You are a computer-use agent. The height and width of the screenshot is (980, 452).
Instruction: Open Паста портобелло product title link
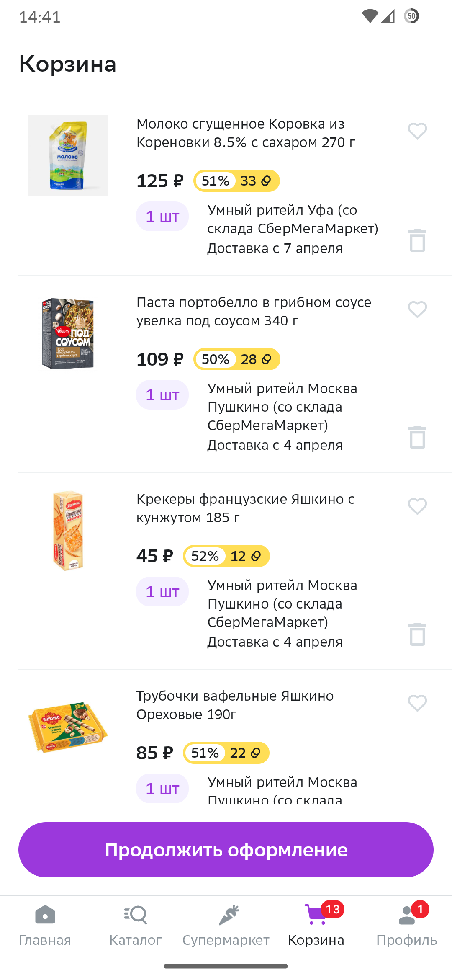(x=254, y=311)
